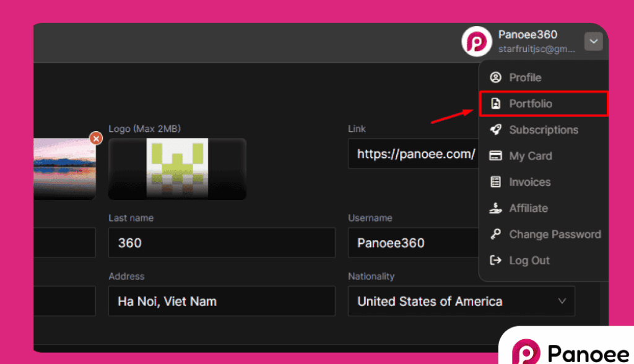Screen dimensions: 634x364
Task: Choose Subscriptions in the account menu
Action: coord(543,130)
